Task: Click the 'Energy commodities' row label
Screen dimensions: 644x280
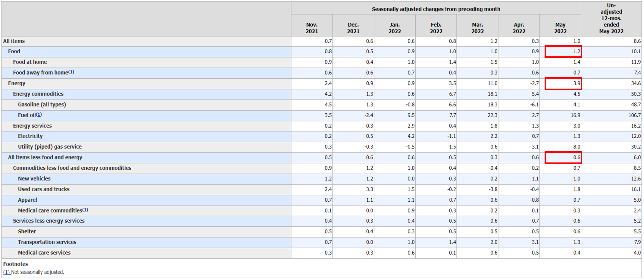Action: 38,94
